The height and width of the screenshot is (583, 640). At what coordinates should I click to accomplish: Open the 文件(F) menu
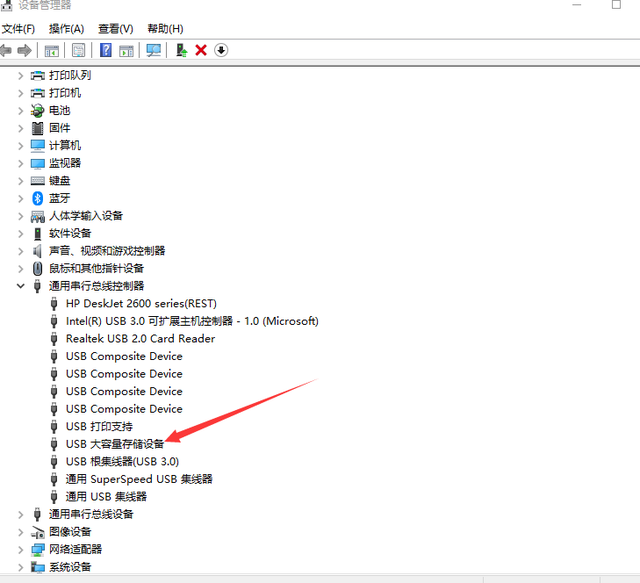18,29
